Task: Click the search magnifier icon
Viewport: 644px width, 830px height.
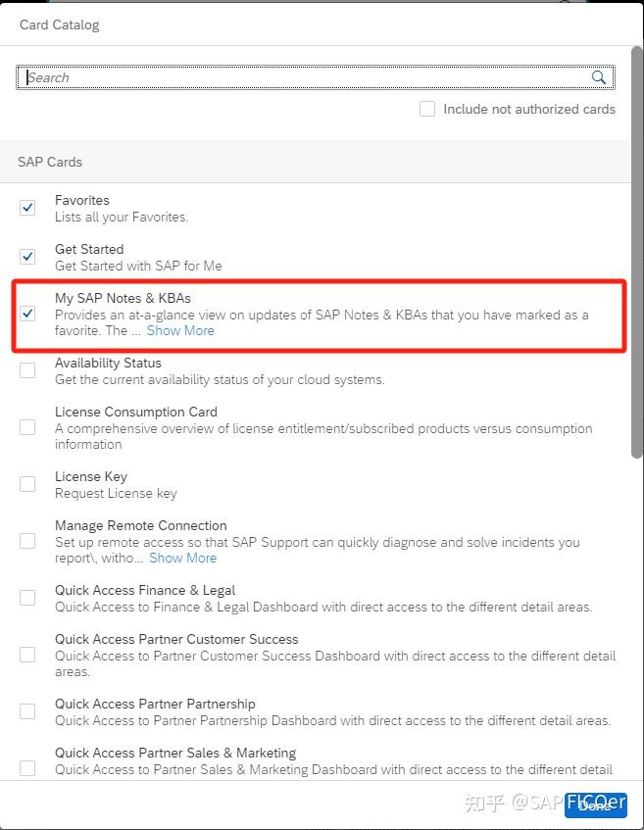Action: pos(599,76)
